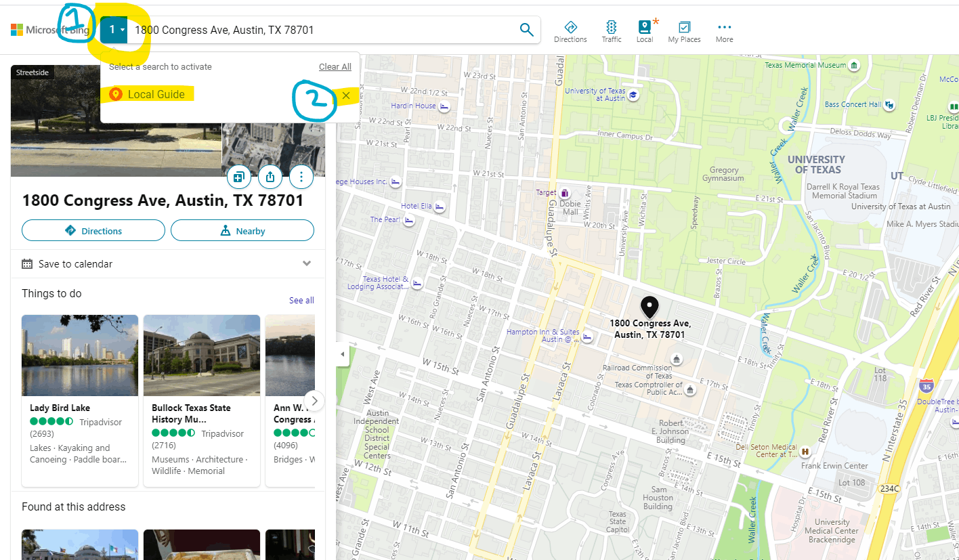Click the Texas Memorial Museum icon
The image size is (959, 560).
854,66
